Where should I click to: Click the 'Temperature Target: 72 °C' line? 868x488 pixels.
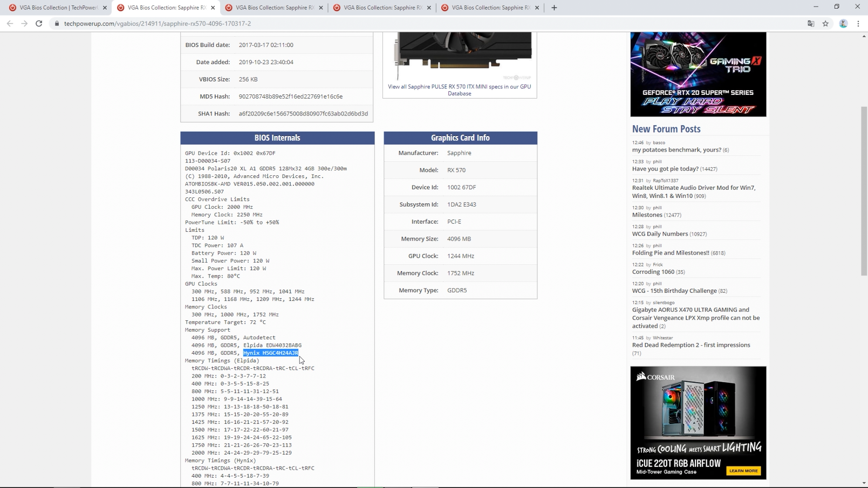tap(225, 322)
